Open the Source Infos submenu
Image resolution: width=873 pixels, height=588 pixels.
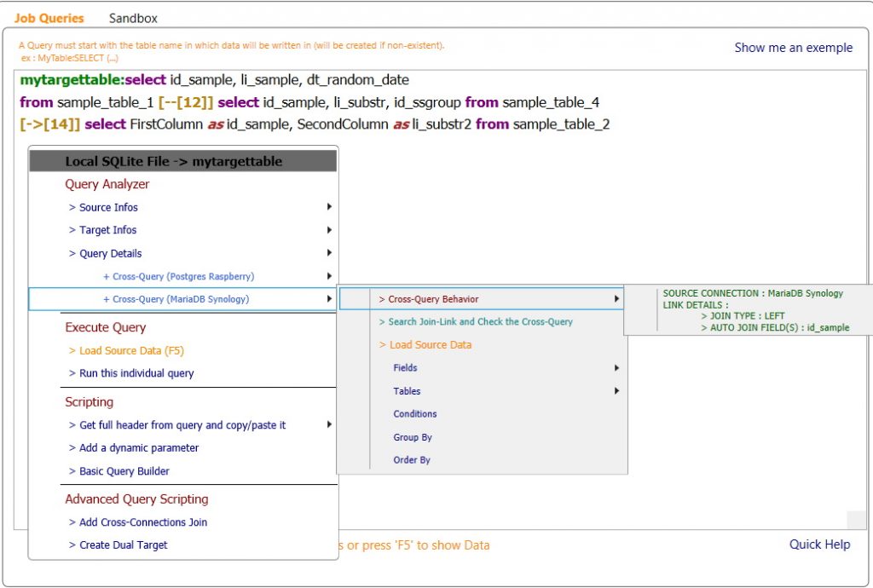[x=182, y=207]
